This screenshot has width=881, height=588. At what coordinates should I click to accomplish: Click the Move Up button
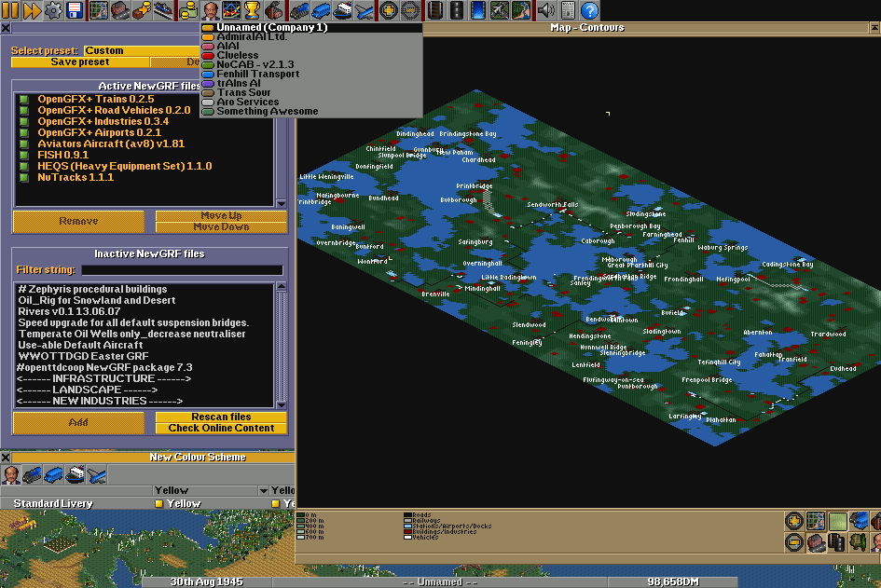point(221,215)
